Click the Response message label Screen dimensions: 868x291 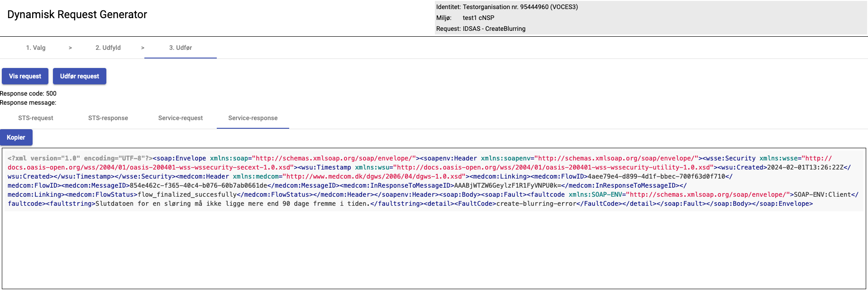28,102
